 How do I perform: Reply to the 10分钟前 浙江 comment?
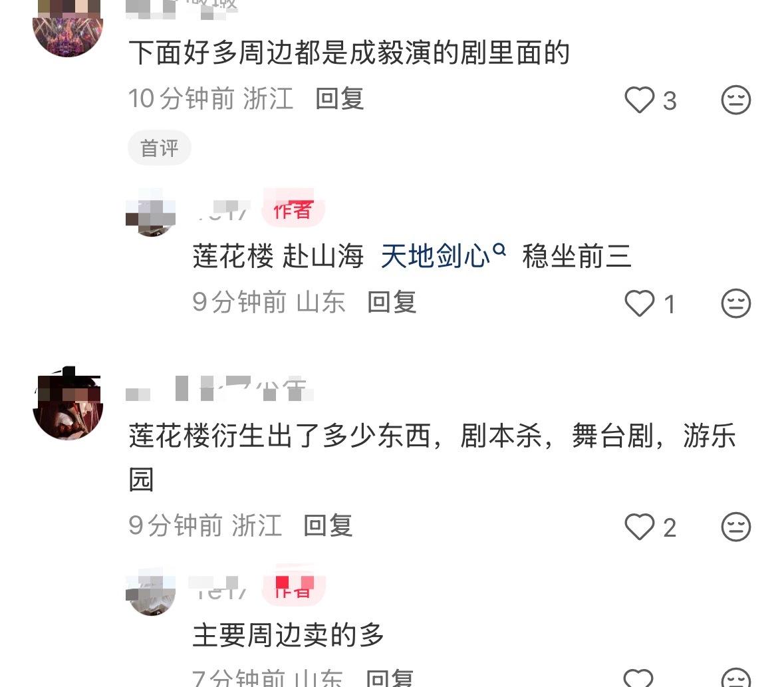coord(340,98)
